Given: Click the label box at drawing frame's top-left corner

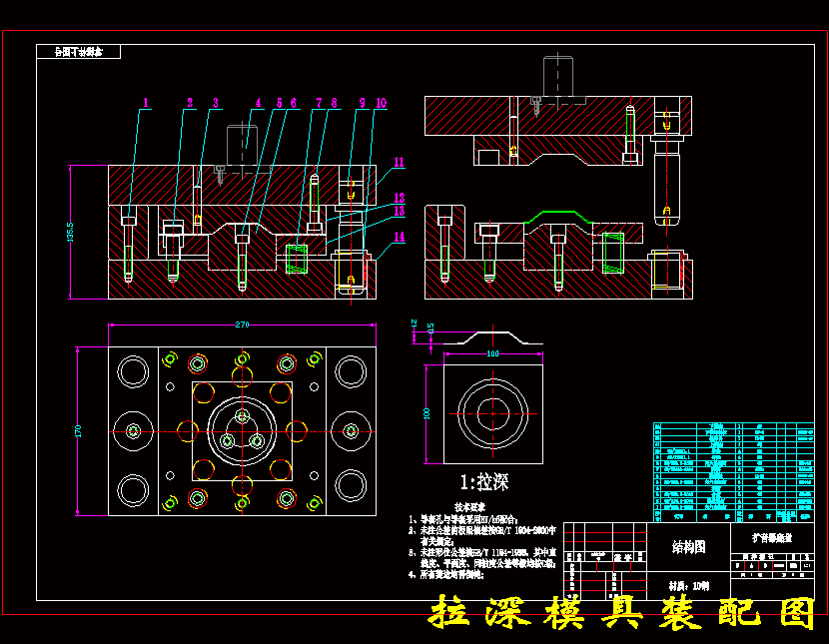Looking at the screenshot, I should click(x=78, y=51).
